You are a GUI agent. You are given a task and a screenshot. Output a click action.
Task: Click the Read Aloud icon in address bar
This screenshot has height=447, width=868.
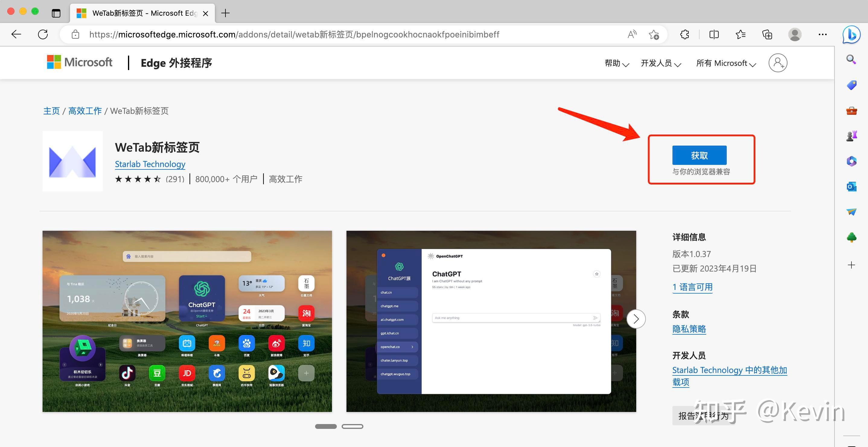coord(632,34)
